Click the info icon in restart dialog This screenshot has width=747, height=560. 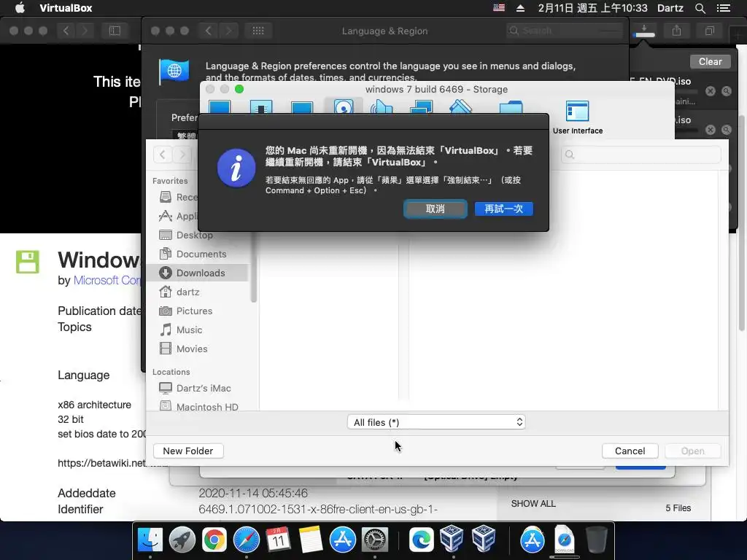pos(236,168)
